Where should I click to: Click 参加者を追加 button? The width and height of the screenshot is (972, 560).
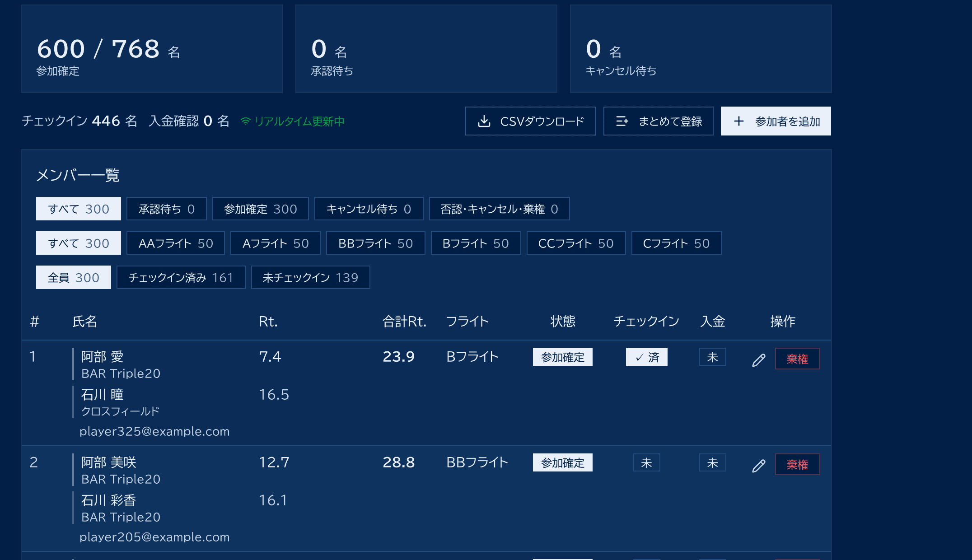coord(776,121)
